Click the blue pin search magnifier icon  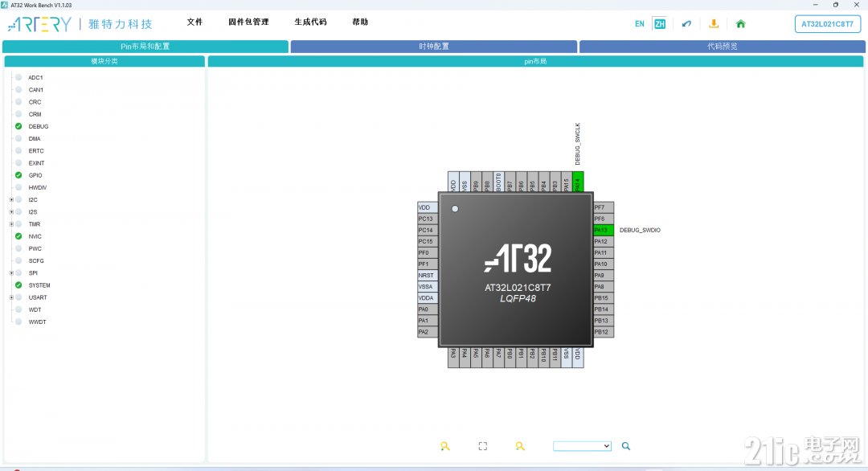coord(626,446)
